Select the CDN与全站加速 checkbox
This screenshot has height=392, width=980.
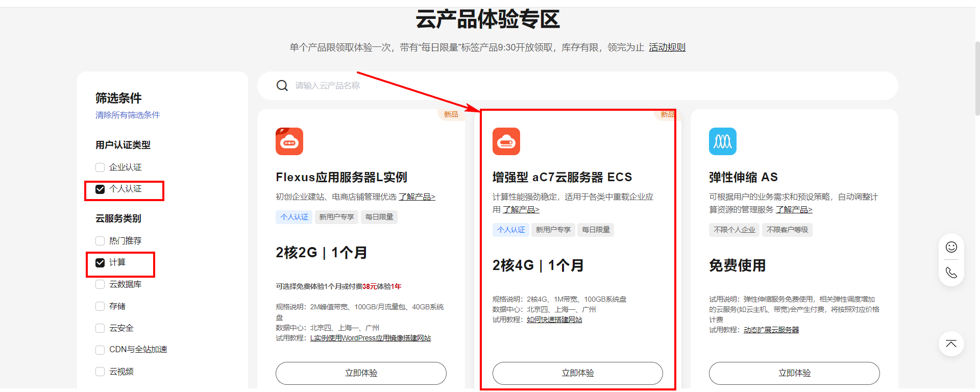pos(100,350)
